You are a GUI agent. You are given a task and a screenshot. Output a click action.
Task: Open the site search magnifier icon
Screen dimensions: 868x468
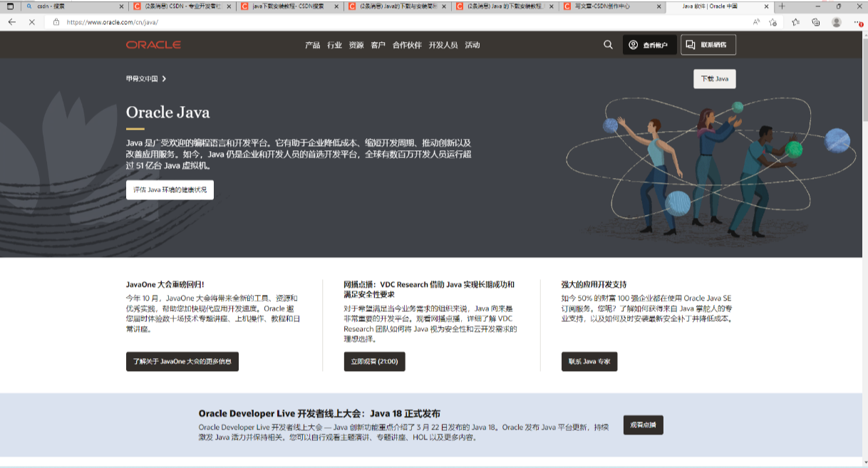pos(608,45)
